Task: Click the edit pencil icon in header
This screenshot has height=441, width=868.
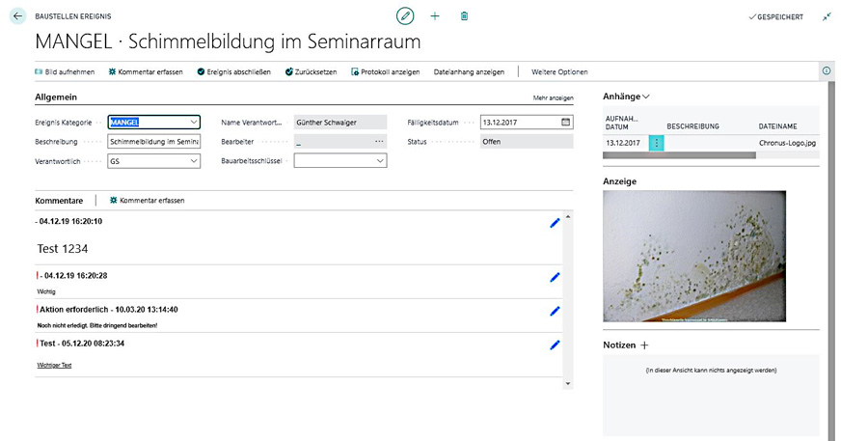Action: point(405,16)
